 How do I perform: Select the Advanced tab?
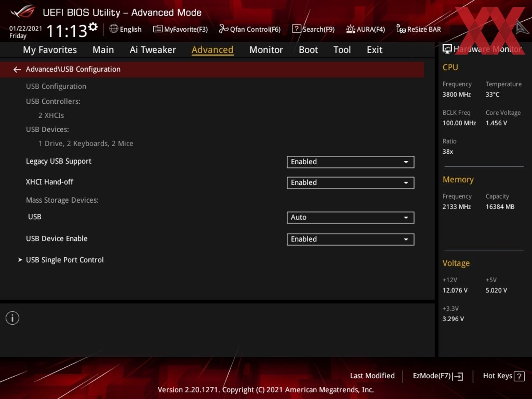click(212, 50)
